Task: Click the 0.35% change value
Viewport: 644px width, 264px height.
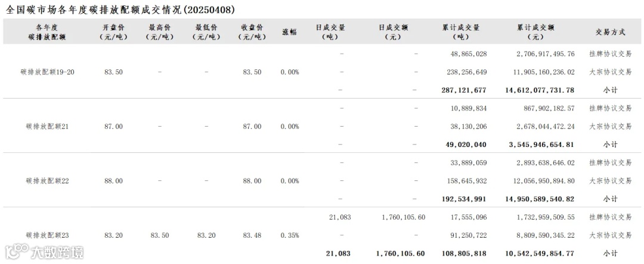Action: 290,235
